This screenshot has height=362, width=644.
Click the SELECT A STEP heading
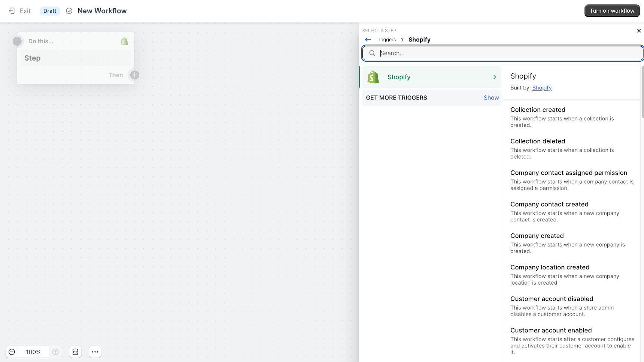coord(379,31)
